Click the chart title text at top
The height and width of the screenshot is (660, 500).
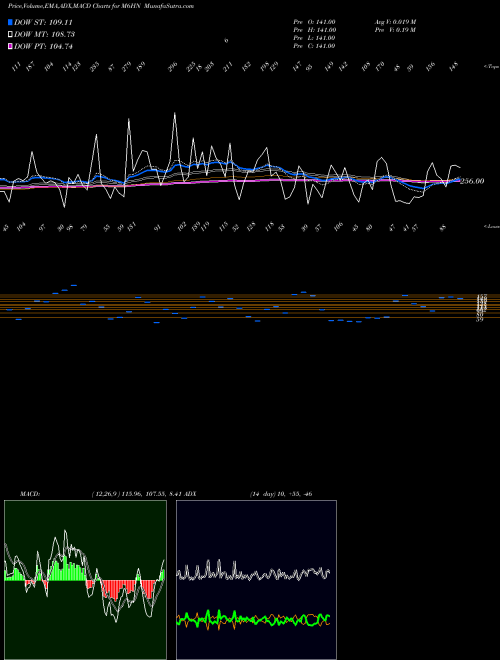101,7
